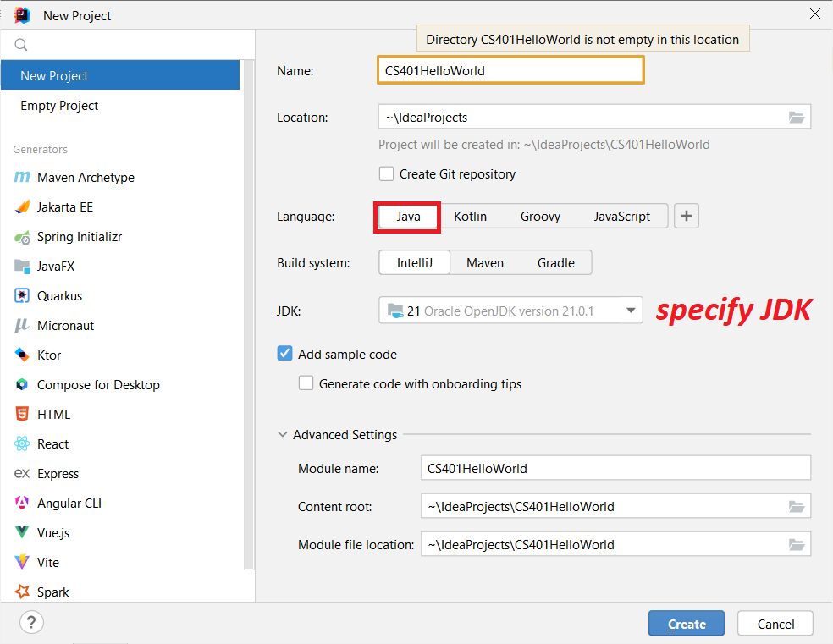Screen dimensions: 833x644
Task: Uncheck Add sample code
Action: coord(285,355)
